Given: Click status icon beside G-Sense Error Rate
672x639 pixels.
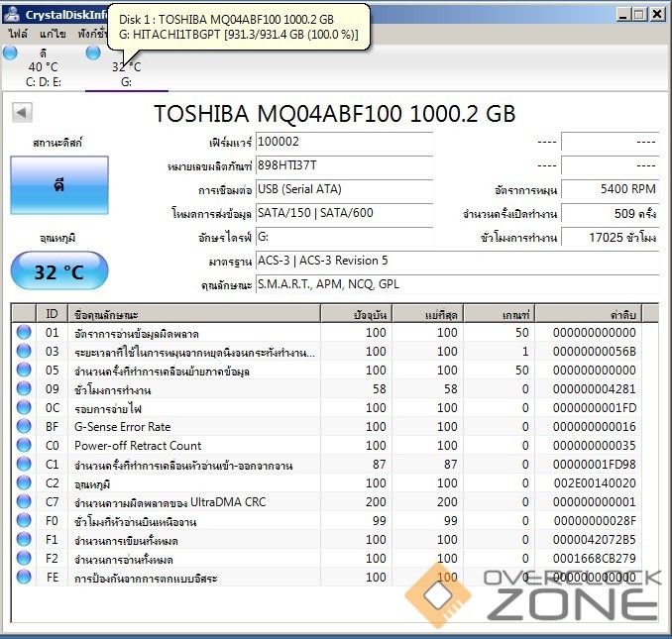Looking at the screenshot, I should pyautogui.click(x=24, y=427).
